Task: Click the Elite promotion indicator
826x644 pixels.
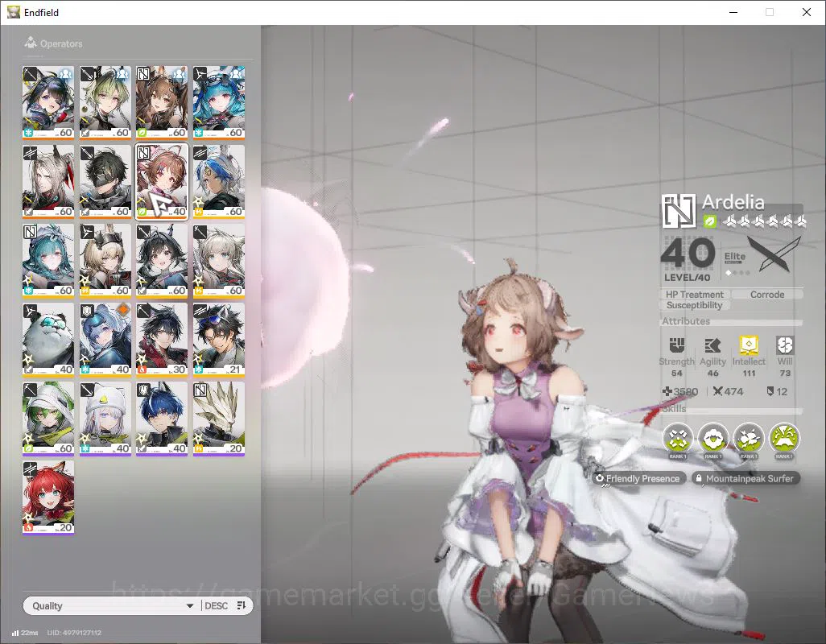Action: click(736, 262)
